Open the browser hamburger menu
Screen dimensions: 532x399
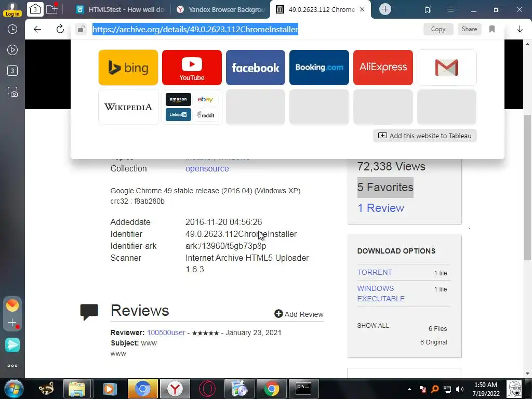(451, 9)
